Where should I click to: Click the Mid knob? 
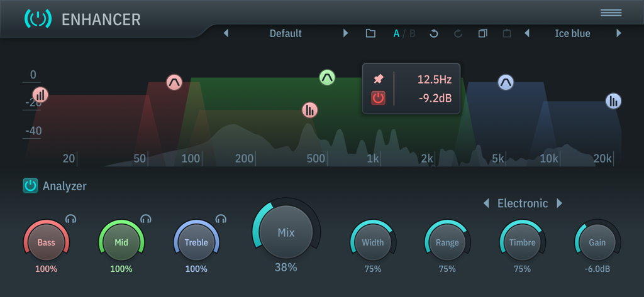tap(121, 242)
